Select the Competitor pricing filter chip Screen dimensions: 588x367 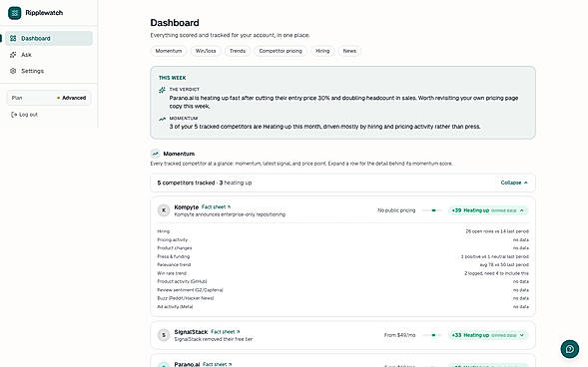click(281, 51)
